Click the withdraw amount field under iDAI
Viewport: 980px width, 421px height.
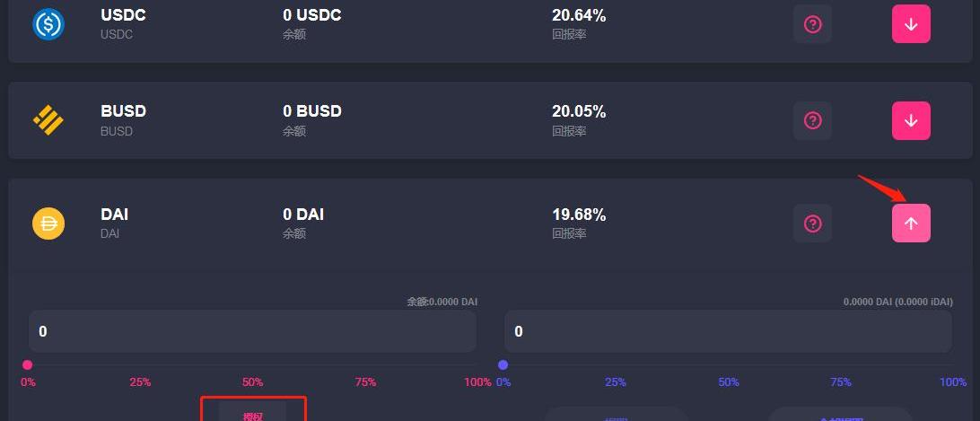727,331
